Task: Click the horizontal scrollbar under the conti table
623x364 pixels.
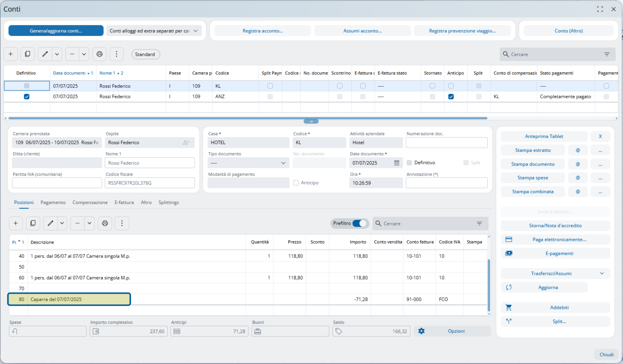Action: [x=247, y=118]
